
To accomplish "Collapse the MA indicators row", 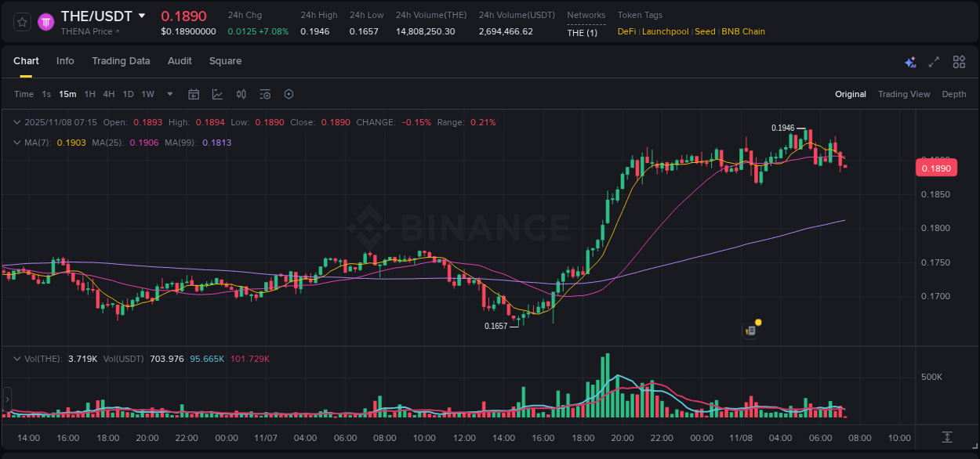I will coord(17,143).
